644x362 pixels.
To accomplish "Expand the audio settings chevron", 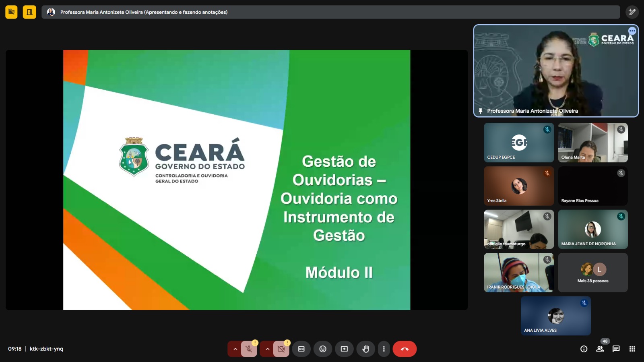I will pos(235,349).
